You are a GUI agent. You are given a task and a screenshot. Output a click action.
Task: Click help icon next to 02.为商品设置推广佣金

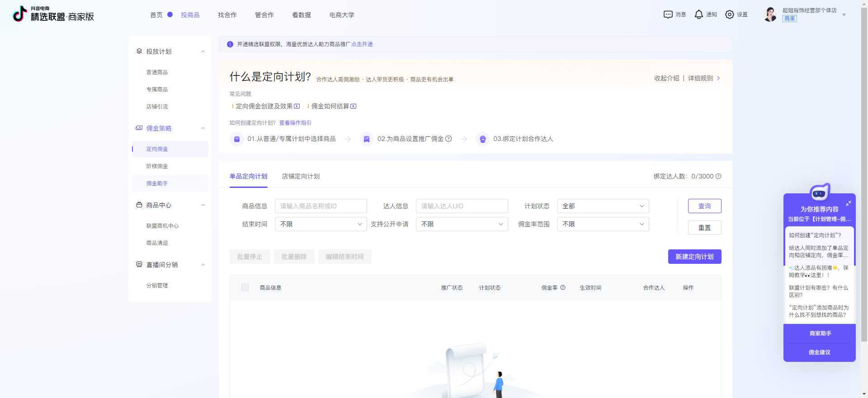coord(448,139)
